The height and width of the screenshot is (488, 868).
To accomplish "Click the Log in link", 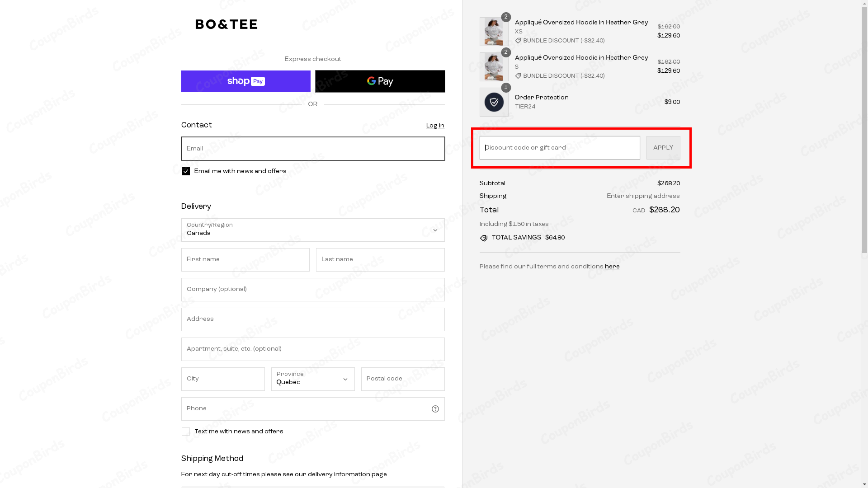I will pyautogui.click(x=434, y=126).
